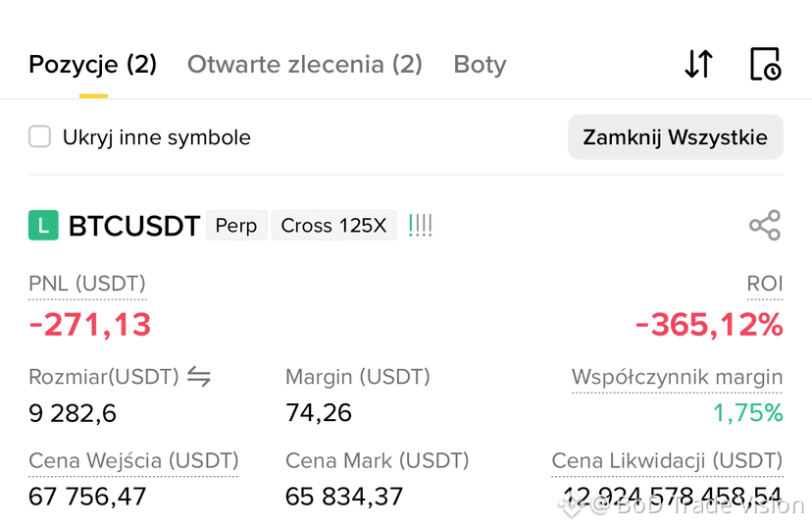Tick the Ukryj inne symbole checkbox

click(39, 136)
